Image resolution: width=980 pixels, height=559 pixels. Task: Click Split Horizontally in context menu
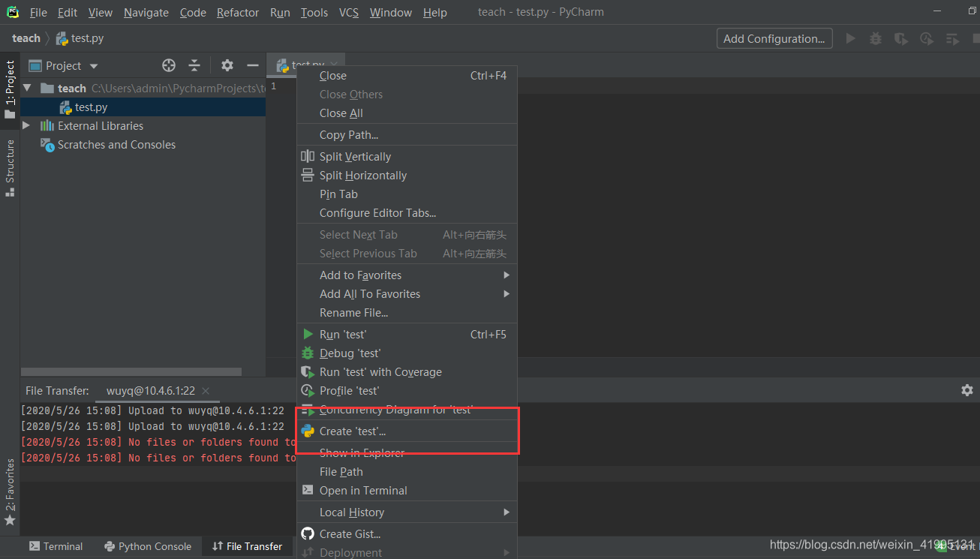click(407, 176)
